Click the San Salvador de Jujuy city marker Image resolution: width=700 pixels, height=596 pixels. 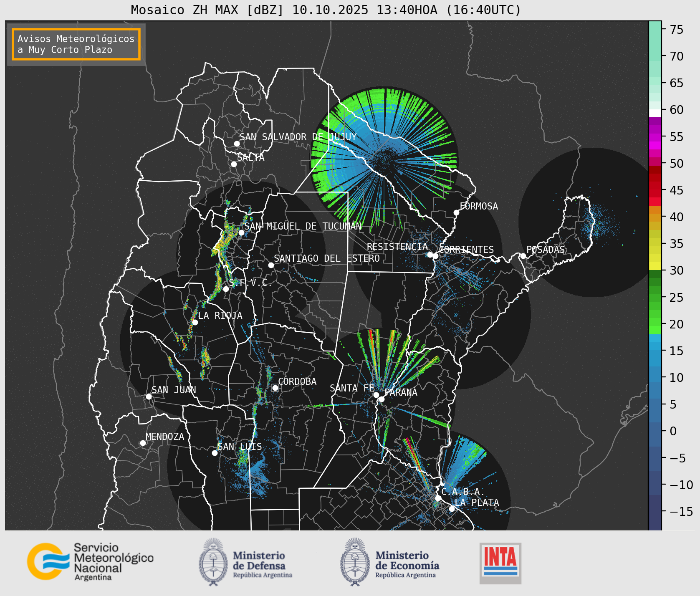coord(237,144)
